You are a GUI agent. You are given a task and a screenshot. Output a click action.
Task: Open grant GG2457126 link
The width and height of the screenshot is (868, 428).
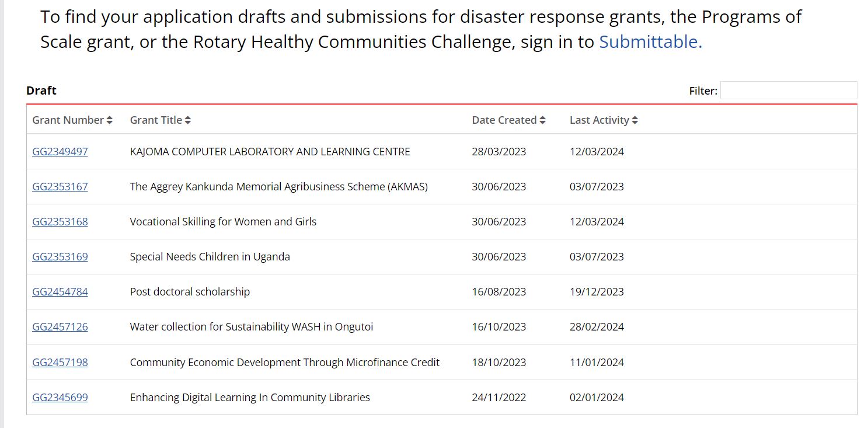[x=60, y=327]
